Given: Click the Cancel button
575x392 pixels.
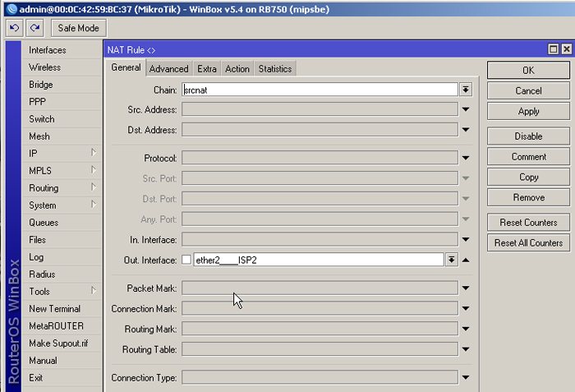Looking at the screenshot, I should click(x=528, y=90).
